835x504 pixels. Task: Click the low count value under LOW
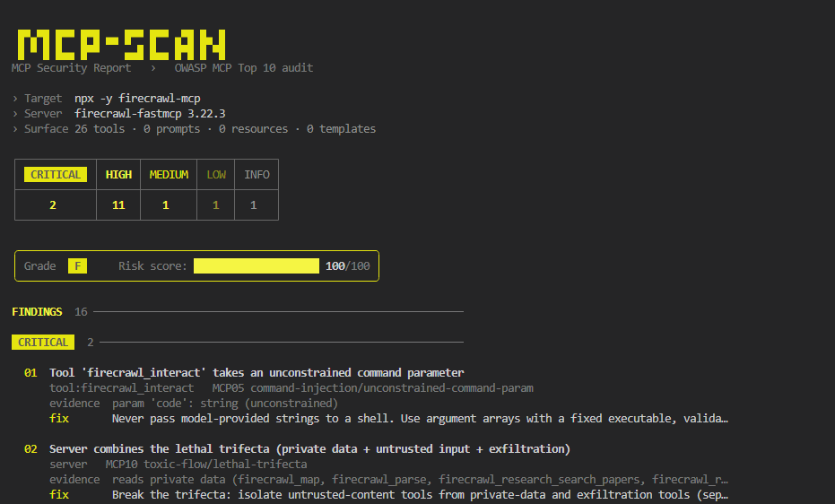coord(215,204)
